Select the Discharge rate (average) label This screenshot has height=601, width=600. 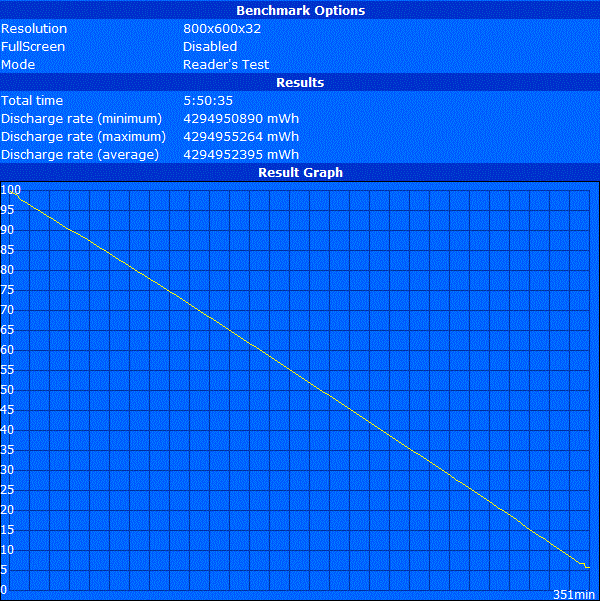(80, 154)
